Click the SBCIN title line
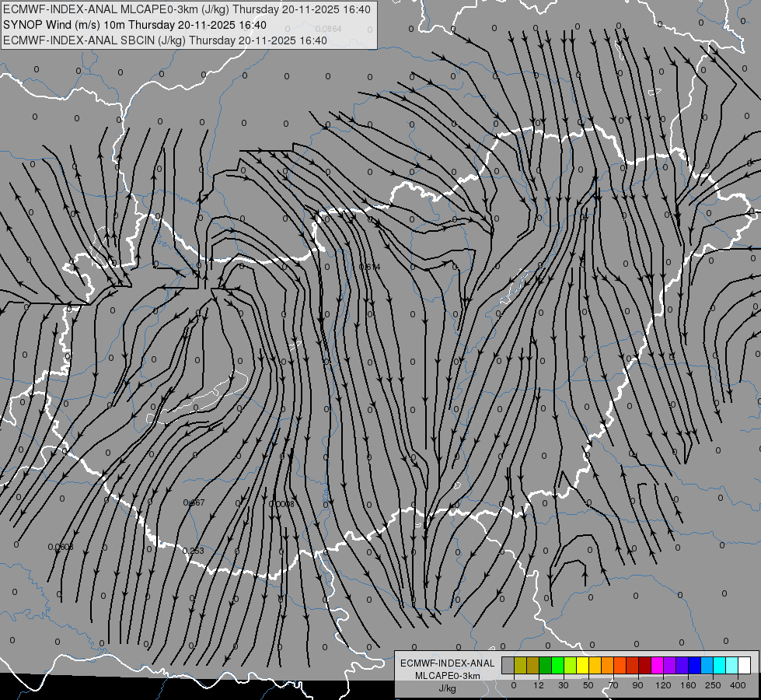This screenshot has width=761, height=700. click(166, 40)
